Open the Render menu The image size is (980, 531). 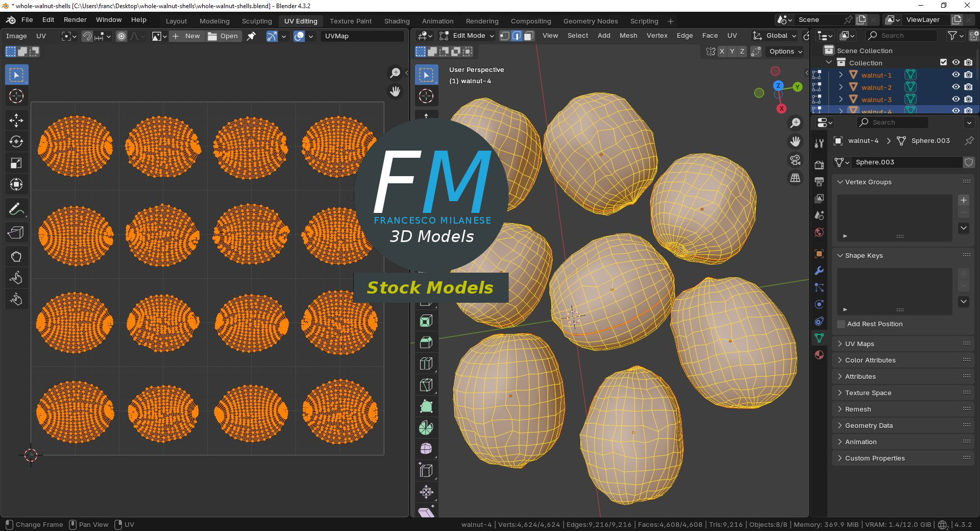pos(75,20)
